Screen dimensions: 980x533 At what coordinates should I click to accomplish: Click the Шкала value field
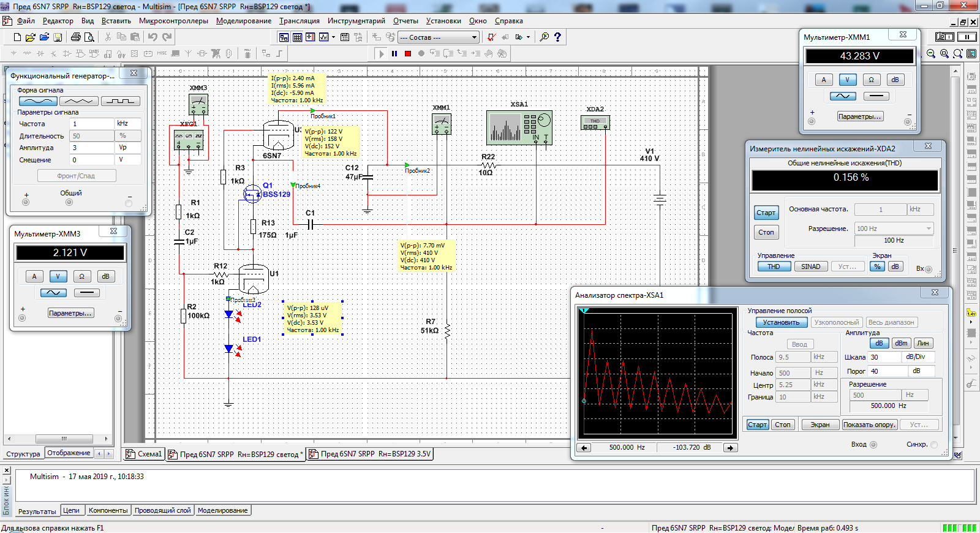click(885, 357)
